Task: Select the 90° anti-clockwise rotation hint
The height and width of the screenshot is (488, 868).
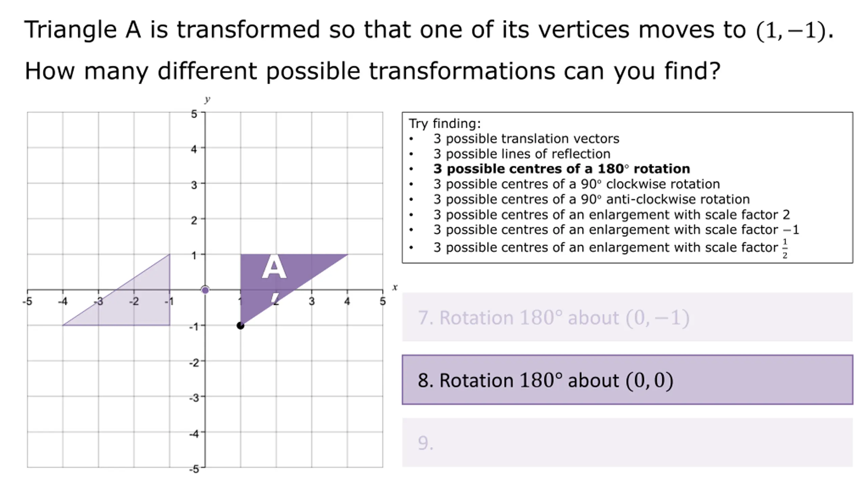Action: click(591, 199)
